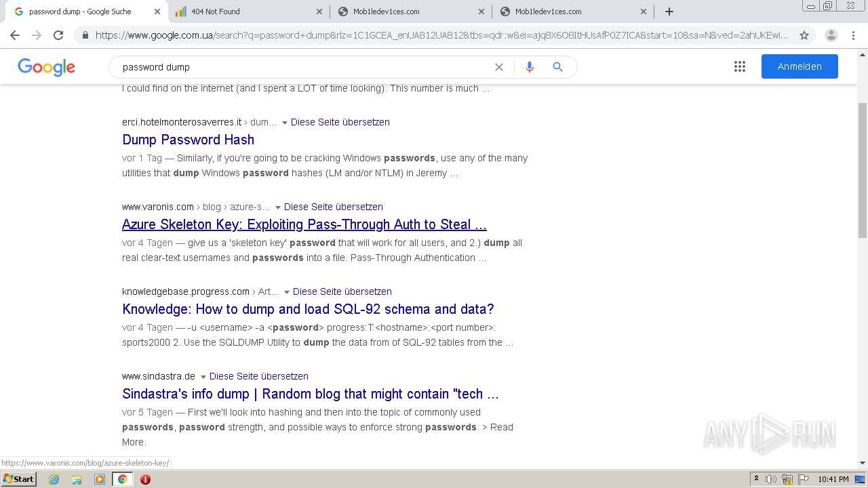868x488 pixels.
Task: Open the Sindastra's info dump result
Action: [311, 394]
